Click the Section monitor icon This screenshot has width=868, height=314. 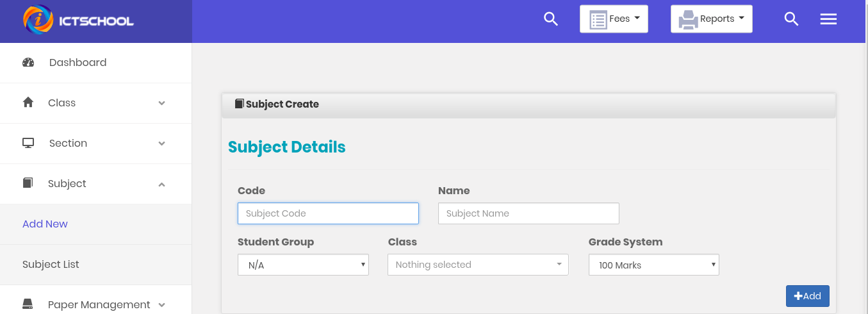click(28, 143)
